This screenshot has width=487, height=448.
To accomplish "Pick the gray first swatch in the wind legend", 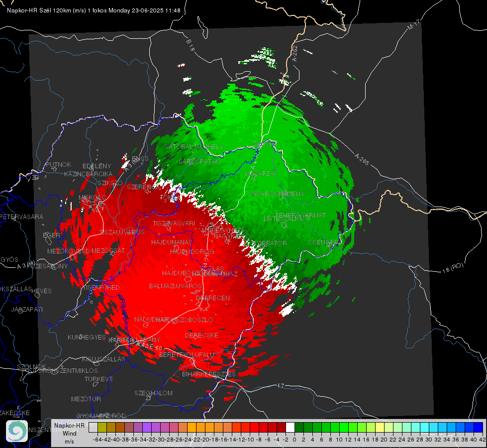I will pos(93,428).
